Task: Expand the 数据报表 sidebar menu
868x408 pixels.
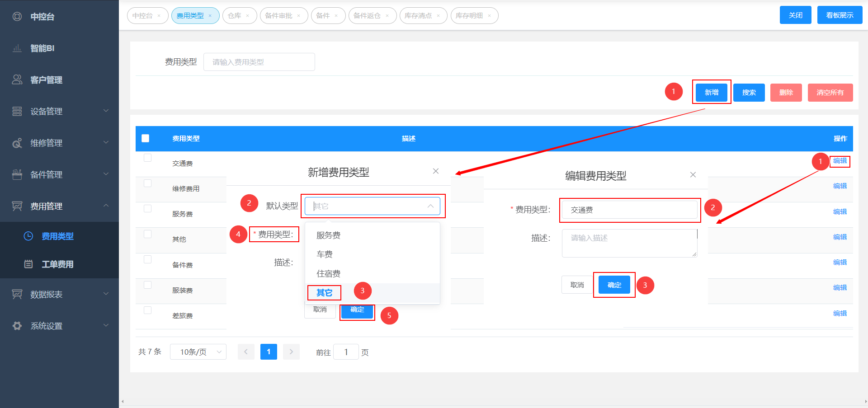Action: (59, 294)
